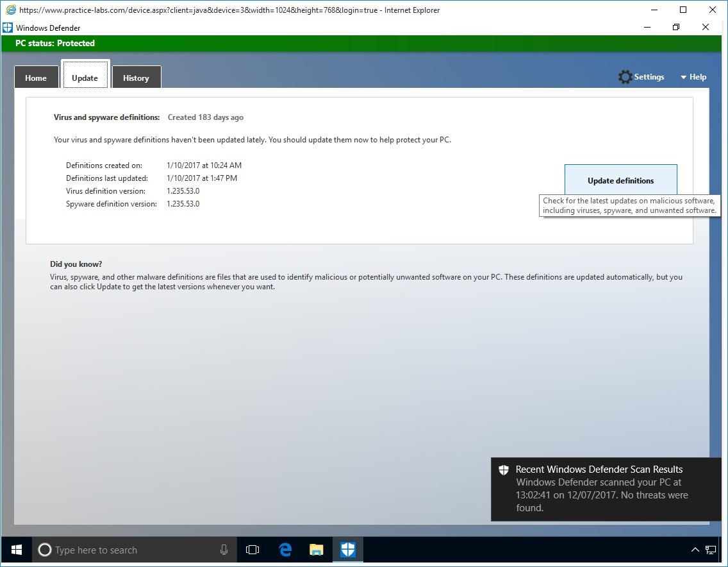
Task: Open Task View from the taskbar
Action: coord(252,550)
